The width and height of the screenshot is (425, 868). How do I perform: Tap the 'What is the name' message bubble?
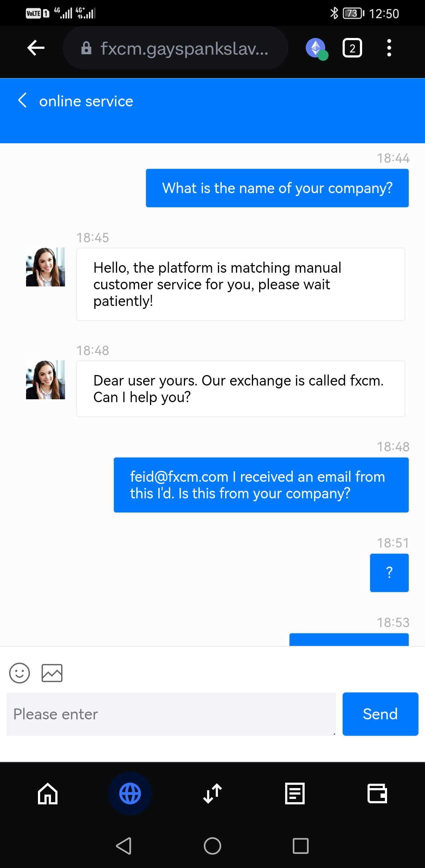point(277,188)
